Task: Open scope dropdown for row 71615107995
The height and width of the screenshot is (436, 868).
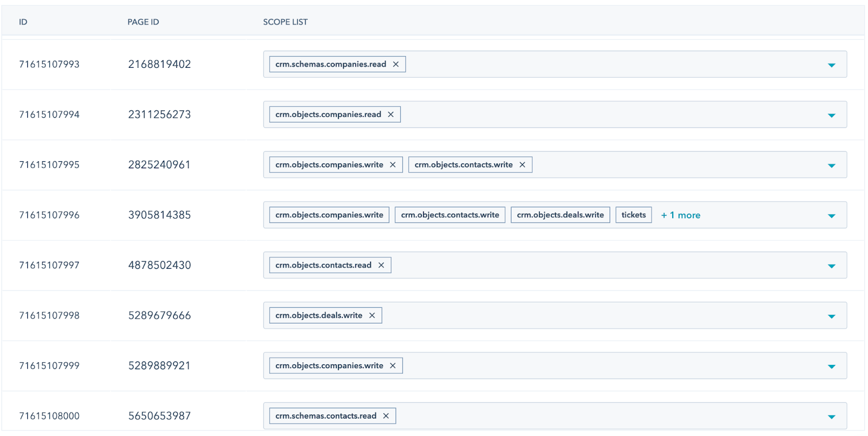Action: coord(832,166)
